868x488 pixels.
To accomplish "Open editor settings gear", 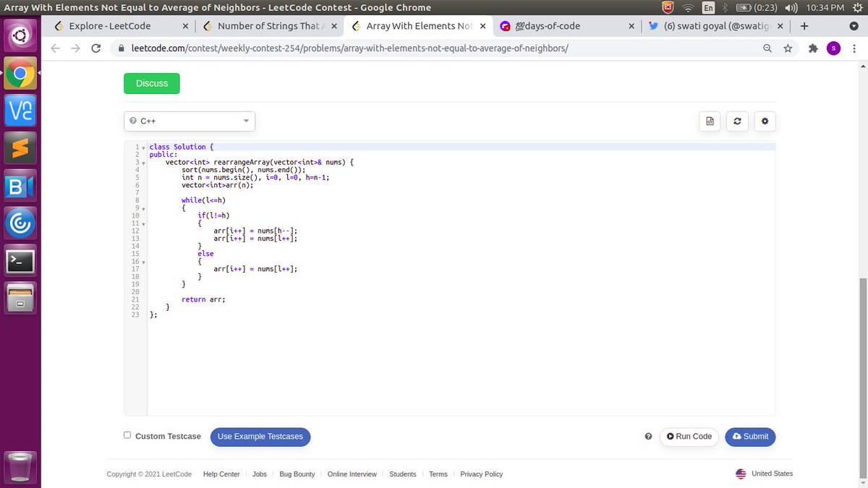I will [765, 121].
